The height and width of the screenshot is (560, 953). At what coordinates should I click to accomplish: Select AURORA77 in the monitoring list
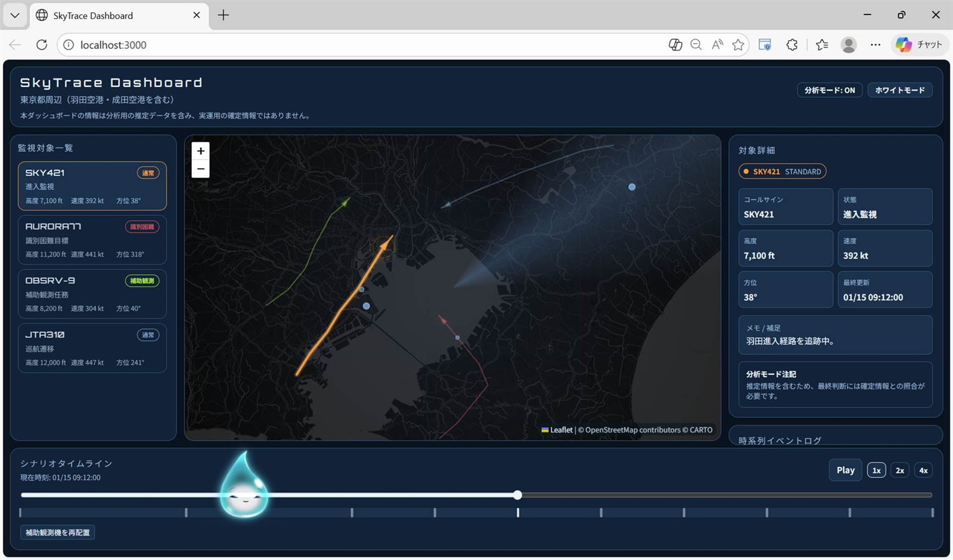click(92, 241)
